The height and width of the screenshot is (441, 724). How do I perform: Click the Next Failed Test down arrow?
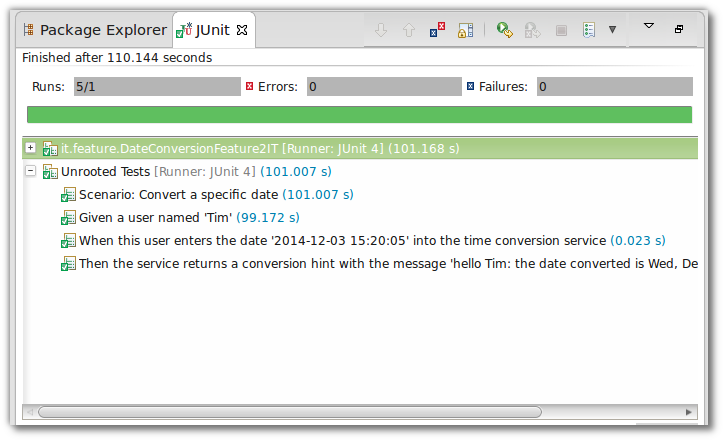[x=381, y=30]
